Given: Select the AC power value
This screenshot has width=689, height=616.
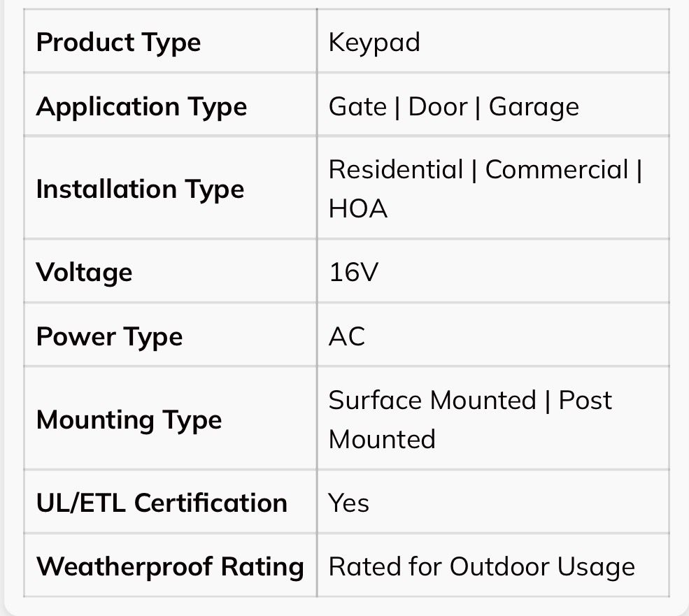Looking at the screenshot, I should point(346,336).
